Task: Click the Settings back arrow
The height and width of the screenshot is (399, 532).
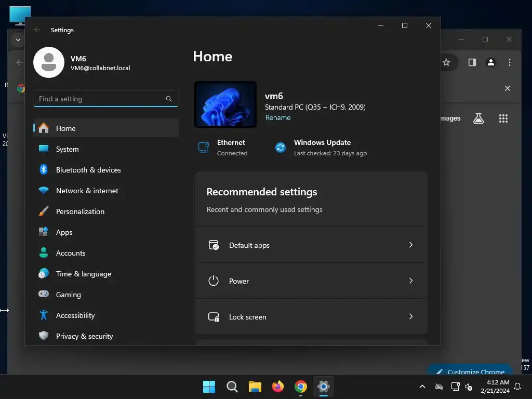Action: pyautogui.click(x=37, y=30)
